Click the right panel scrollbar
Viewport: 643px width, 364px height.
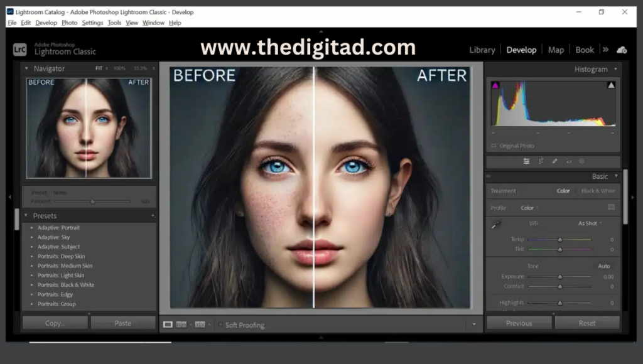(625, 197)
